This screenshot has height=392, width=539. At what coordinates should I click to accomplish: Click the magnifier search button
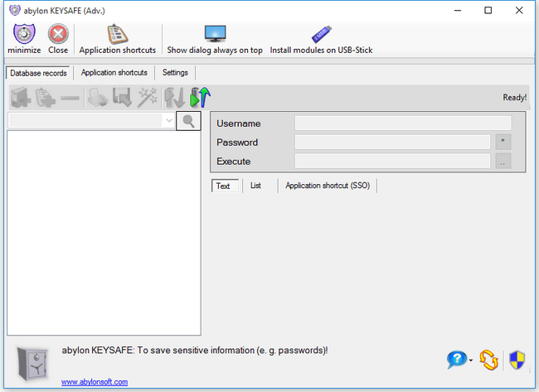point(188,121)
